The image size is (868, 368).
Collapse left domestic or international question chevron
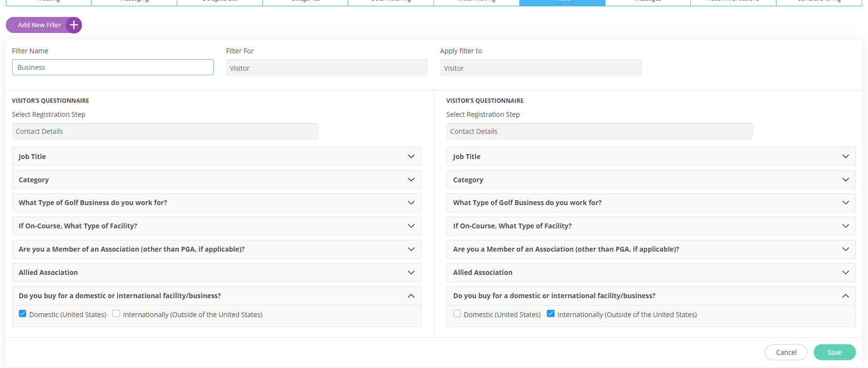tap(411, 296)
